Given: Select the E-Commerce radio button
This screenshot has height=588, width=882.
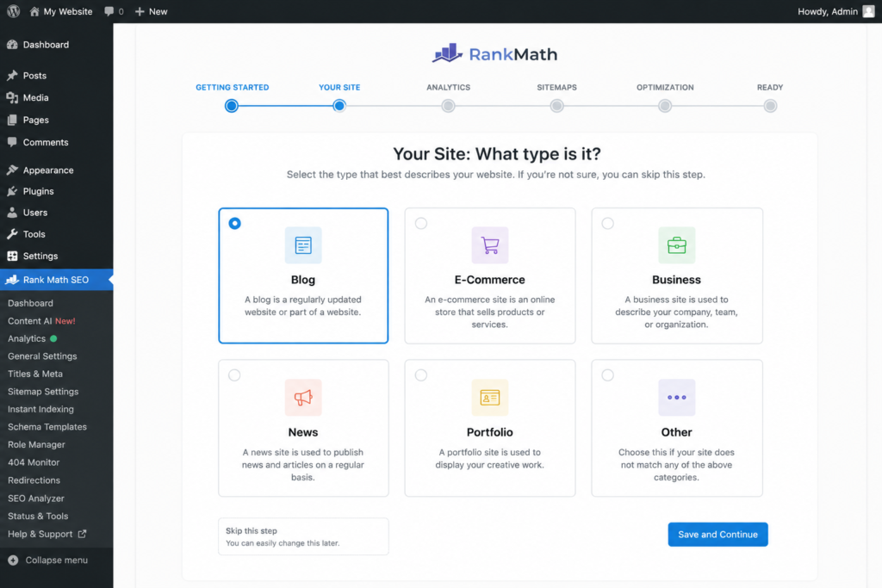Looking at the screenshot, I should click(420, 223).
